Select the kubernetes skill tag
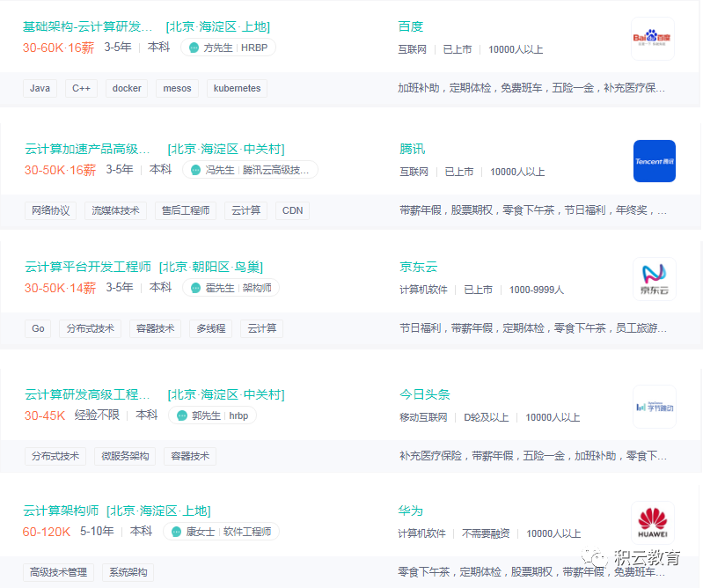Viewport: 703px width, 588px height. coord(237,88)
